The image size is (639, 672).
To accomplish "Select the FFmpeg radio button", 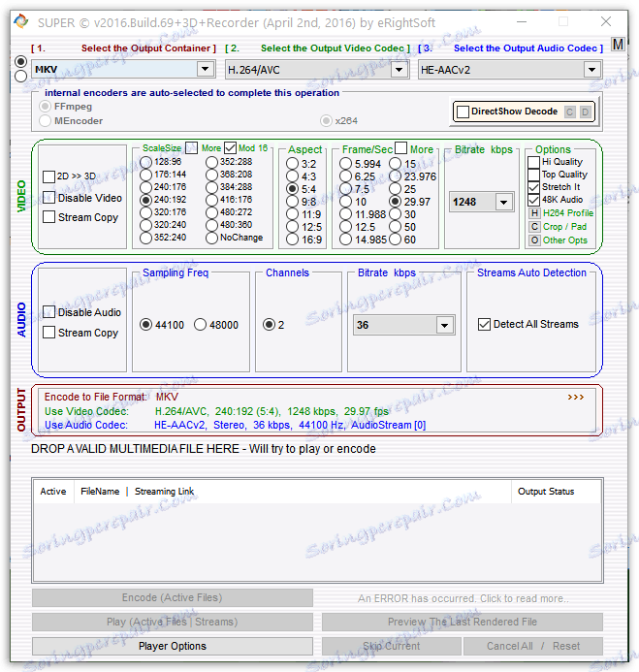I will pyautogui.click(x=45, y=107).
